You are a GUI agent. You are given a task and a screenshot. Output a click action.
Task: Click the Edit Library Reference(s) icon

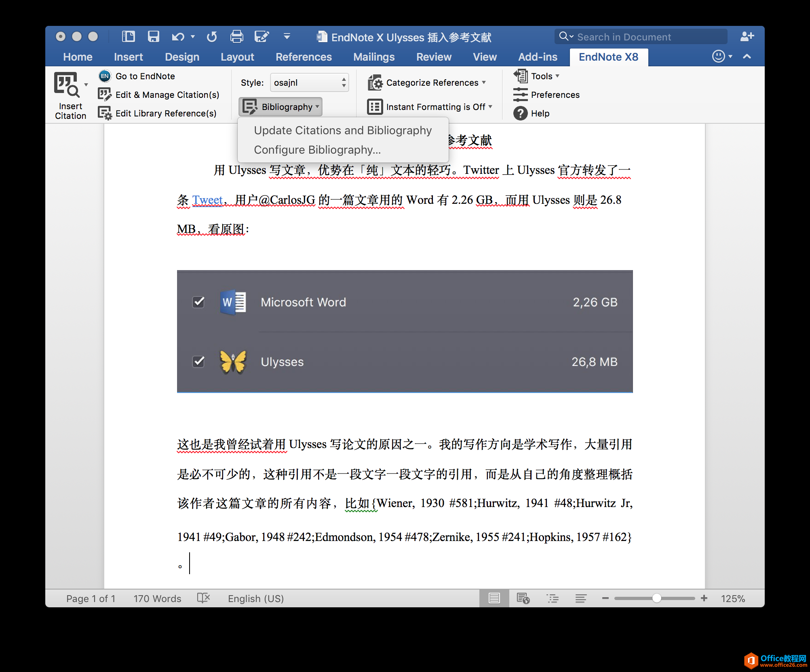pyautogui.click(x=105, y=113)
